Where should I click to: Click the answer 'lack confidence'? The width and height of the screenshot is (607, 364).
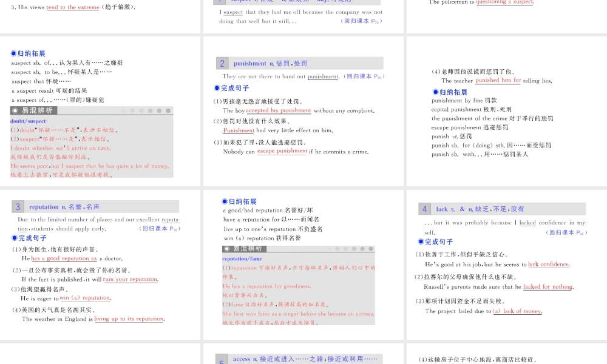click(x=549, y=265)
